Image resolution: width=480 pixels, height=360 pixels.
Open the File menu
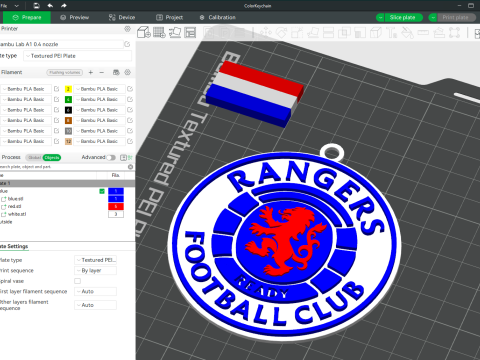click(4, 6)
